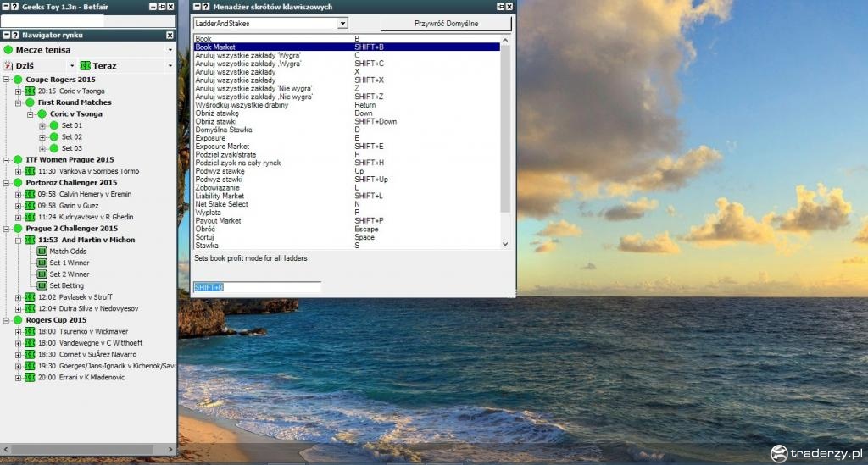
Task: Click the Przywróć Domyślne button
Action: click(446, 23)
